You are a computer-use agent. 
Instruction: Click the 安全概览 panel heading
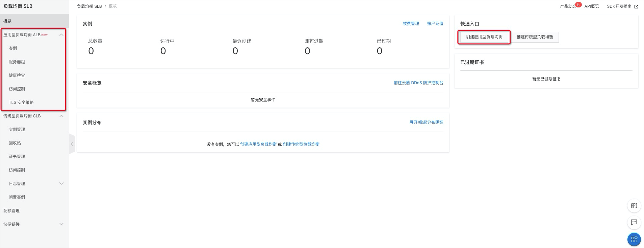coord(92,83)
